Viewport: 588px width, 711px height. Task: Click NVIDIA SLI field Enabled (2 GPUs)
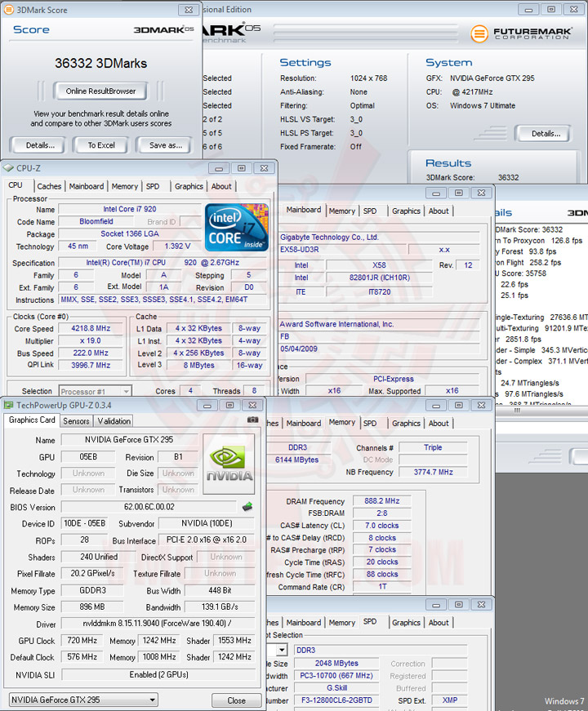tap(158, 675)
